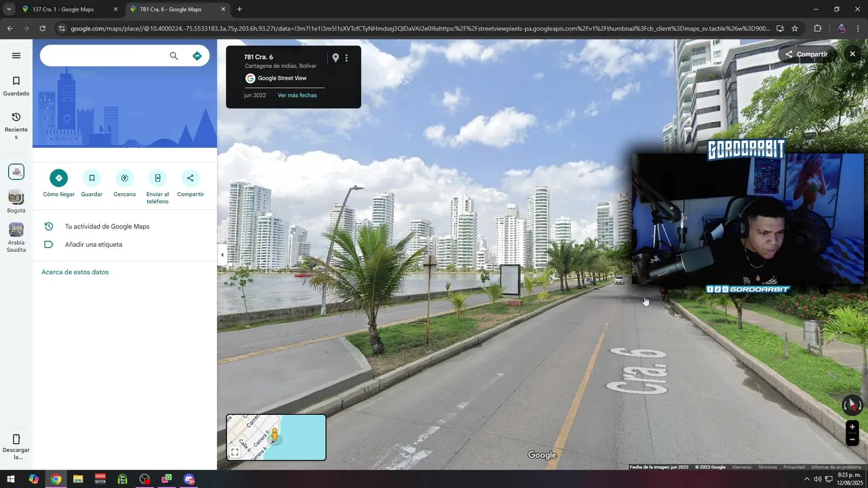This screenshot has width=868, height=488.
Task: Open the tab search dropdown
Action: [8, 9]
